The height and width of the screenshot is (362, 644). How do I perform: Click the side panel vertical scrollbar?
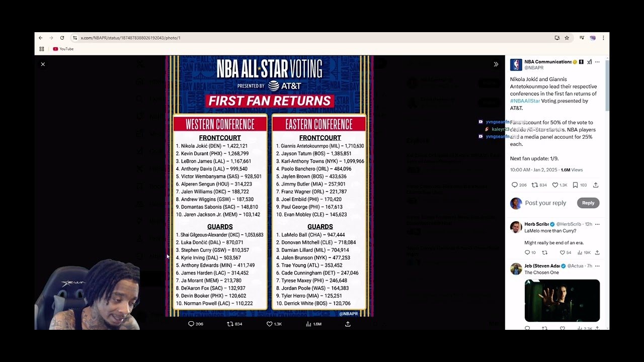click(607, 85)
